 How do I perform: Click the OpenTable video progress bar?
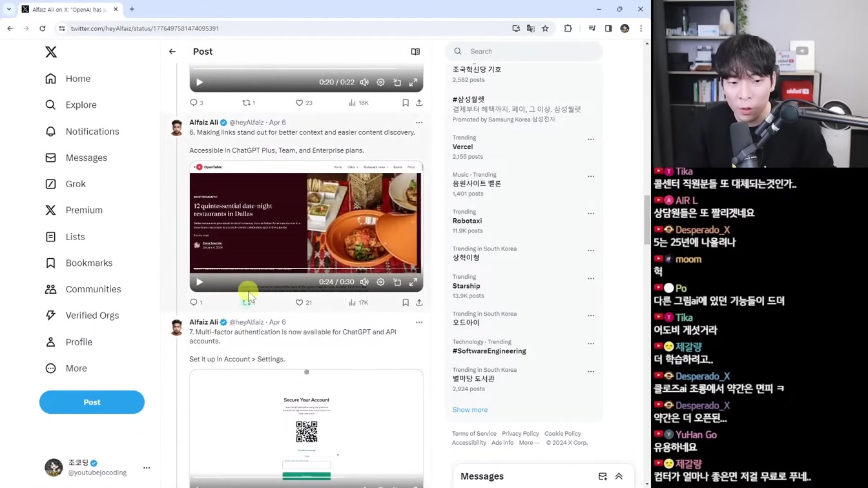coord(306,269)
